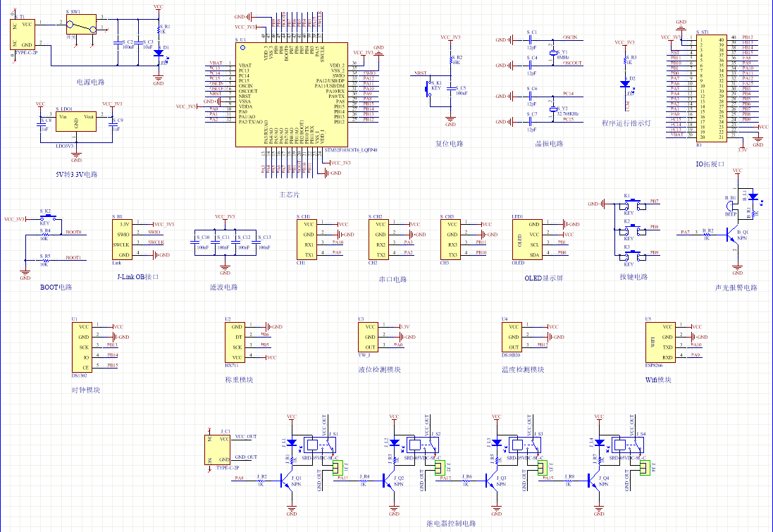Select the S_K1 reset push button
Image resolution: width=773 pixels, height=532 pixels.
tap(429, 89)
